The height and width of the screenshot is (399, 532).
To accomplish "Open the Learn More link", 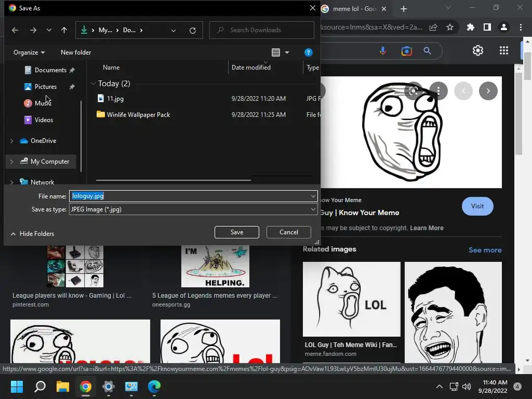I will click(427, 228).
